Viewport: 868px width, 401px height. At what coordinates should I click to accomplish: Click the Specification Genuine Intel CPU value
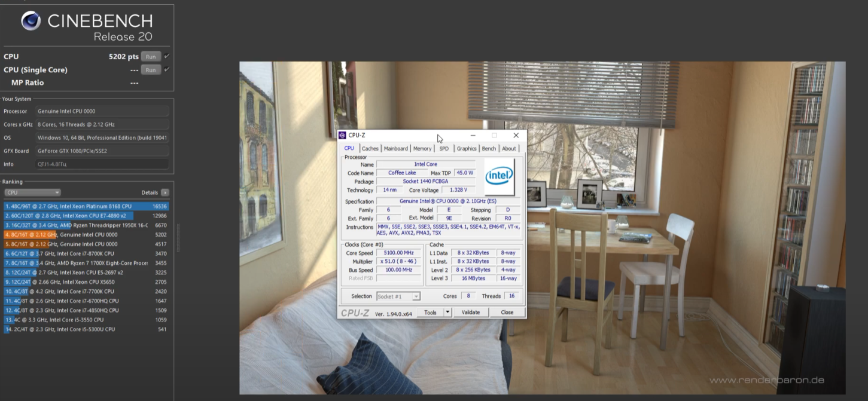[448, 201]
